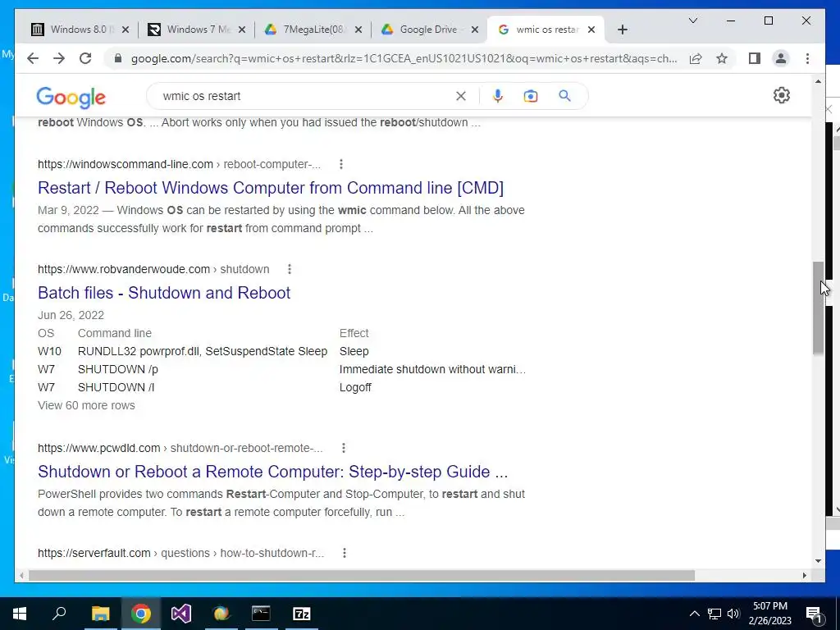Click the Jun 26, 2022 date
Viewport: 840px width, 630px height.
(x=71, y=316)
